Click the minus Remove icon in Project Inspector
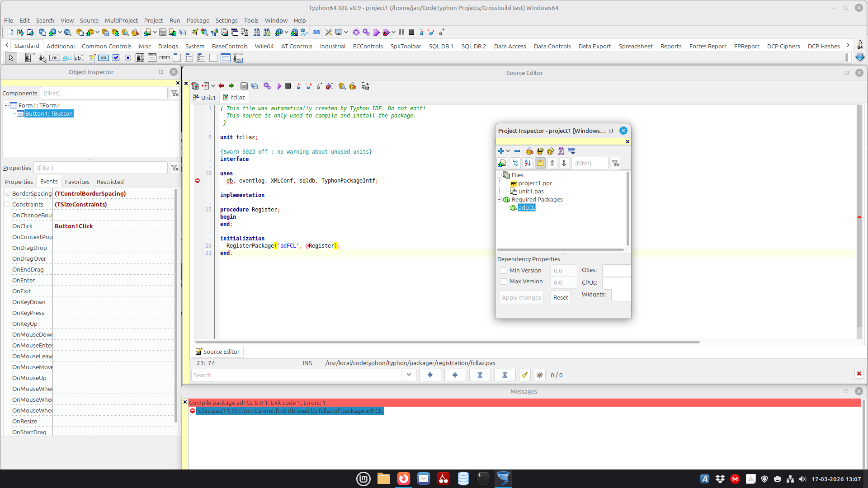This screenshot has width=868, height=488. (517, 151)
